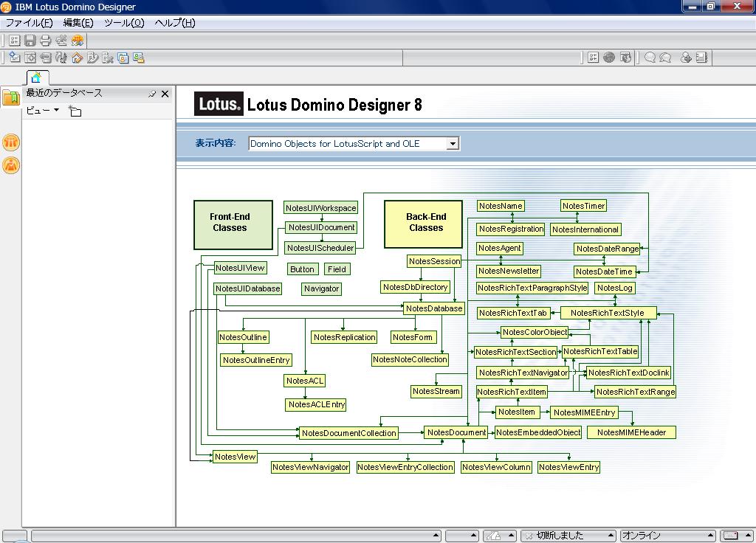Image resolution: width=756 pixels, height=543 pixels.
Task: Click the address book icon on the right toolbar
Action: pos(701,58)
